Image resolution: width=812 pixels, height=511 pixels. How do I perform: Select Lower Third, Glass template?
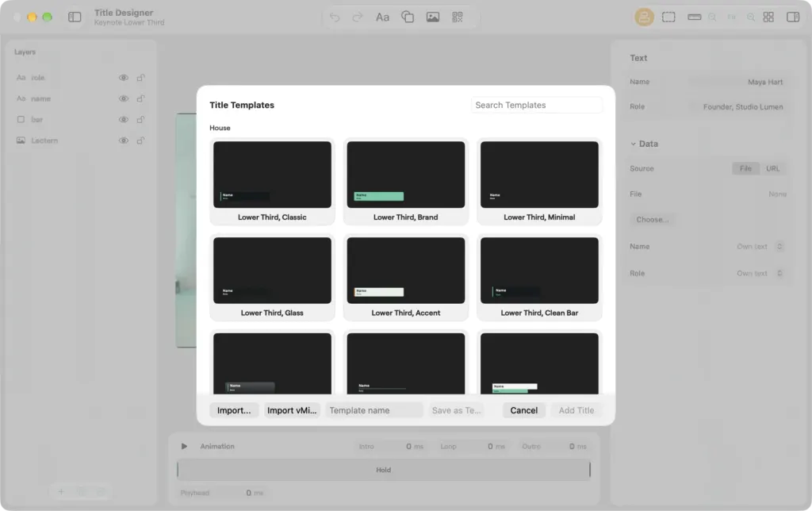(272, 277)
